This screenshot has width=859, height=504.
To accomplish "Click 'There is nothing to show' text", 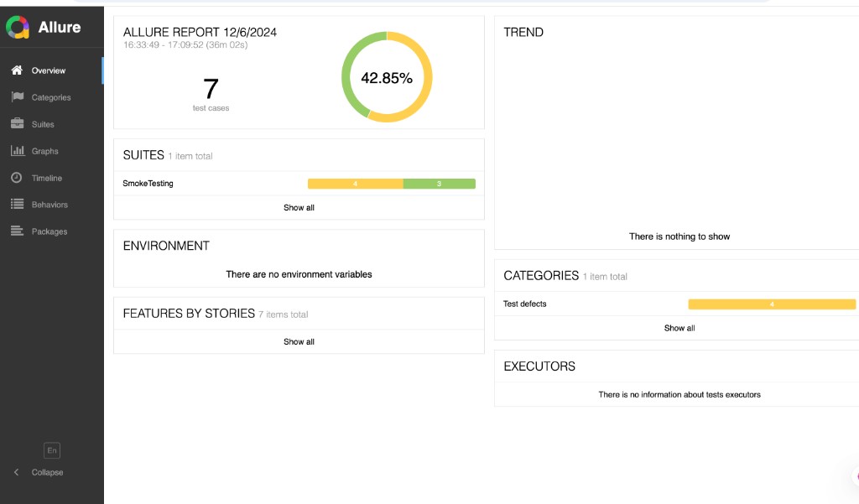I will click(x=679, y=236).
